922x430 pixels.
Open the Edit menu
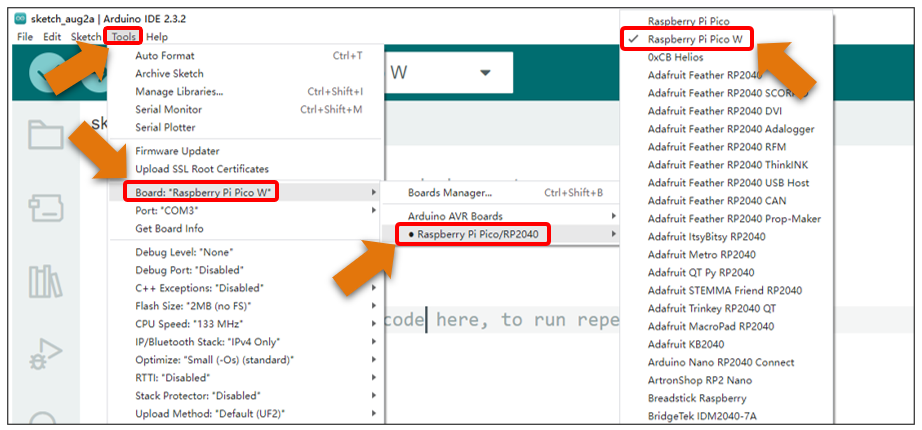(52, 36)
